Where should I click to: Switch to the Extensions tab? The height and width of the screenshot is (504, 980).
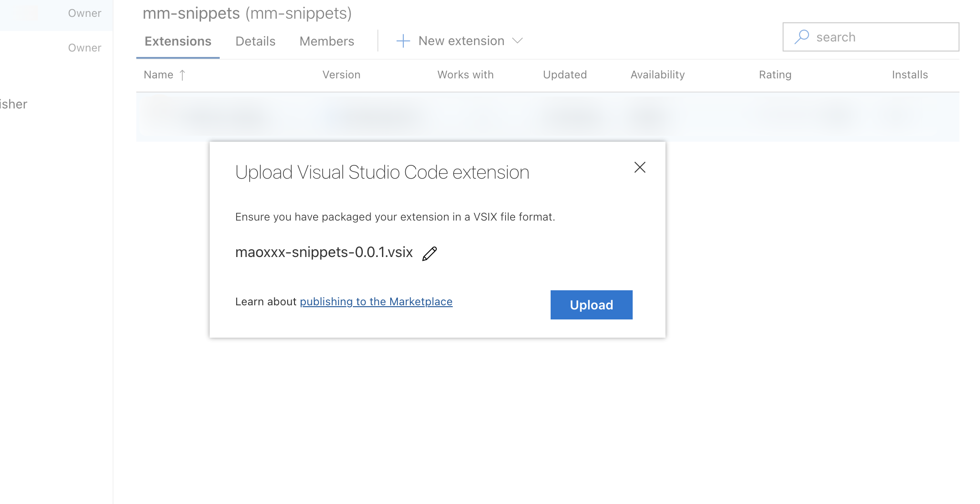178,41
